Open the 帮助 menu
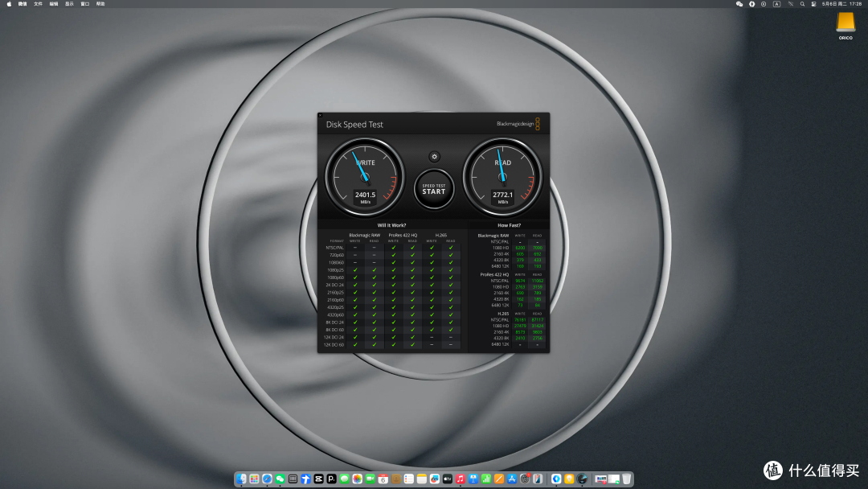 coord(100,4)
